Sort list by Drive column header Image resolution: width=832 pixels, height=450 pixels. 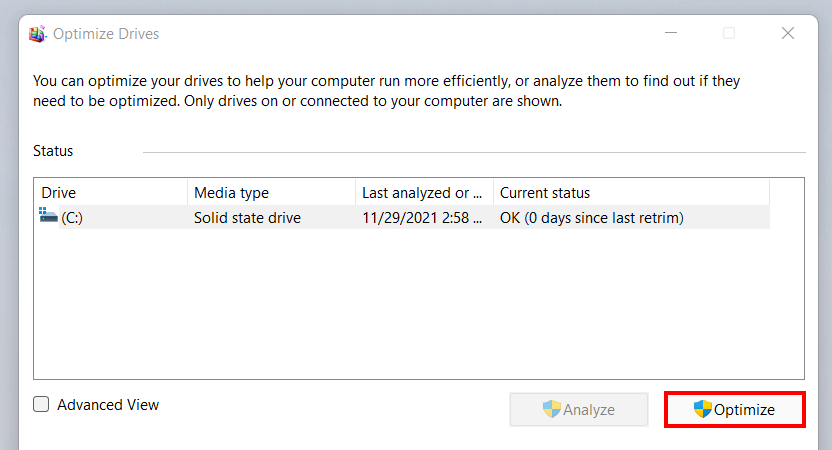click(111, 193)
